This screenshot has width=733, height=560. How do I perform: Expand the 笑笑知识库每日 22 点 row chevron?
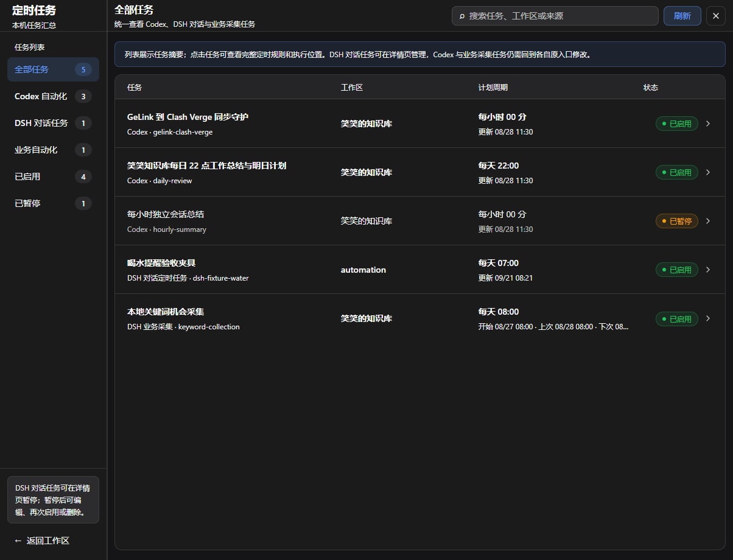point(707,172)
